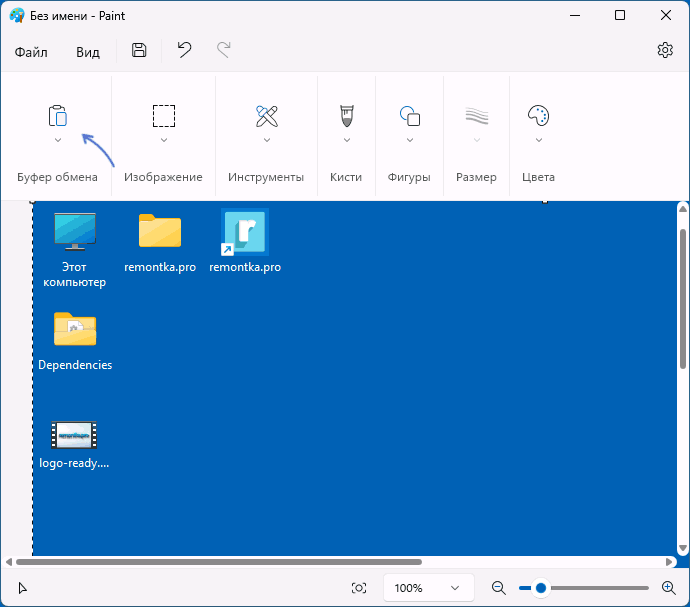Screen dimensions: 690x607
Task: Click the scroll up arrow
Action: tap(683, 208)
